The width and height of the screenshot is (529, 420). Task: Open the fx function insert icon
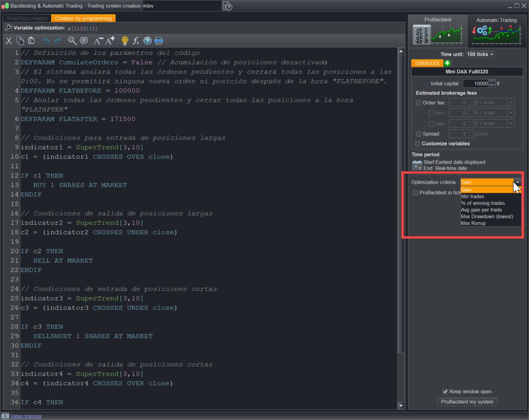click(136, 41)
